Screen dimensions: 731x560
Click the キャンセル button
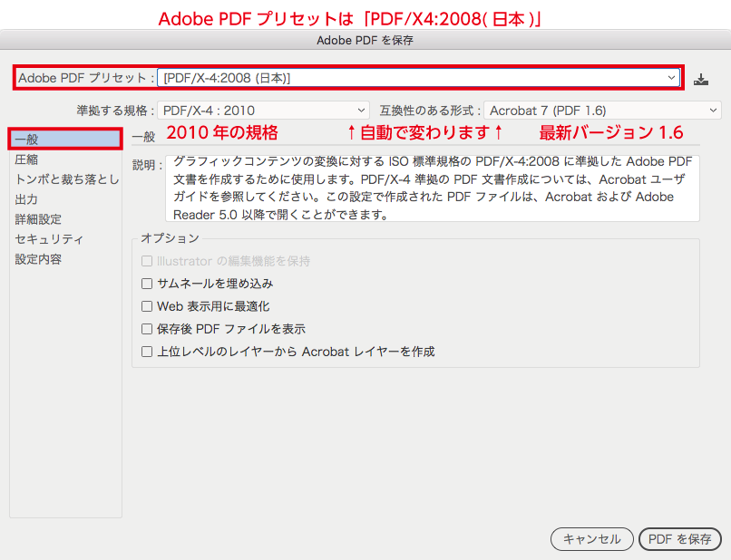point(591,539)
